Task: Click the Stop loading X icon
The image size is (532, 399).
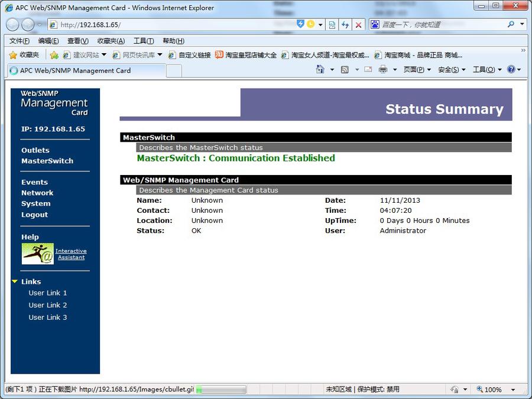Action: click(x=358, y=25)
